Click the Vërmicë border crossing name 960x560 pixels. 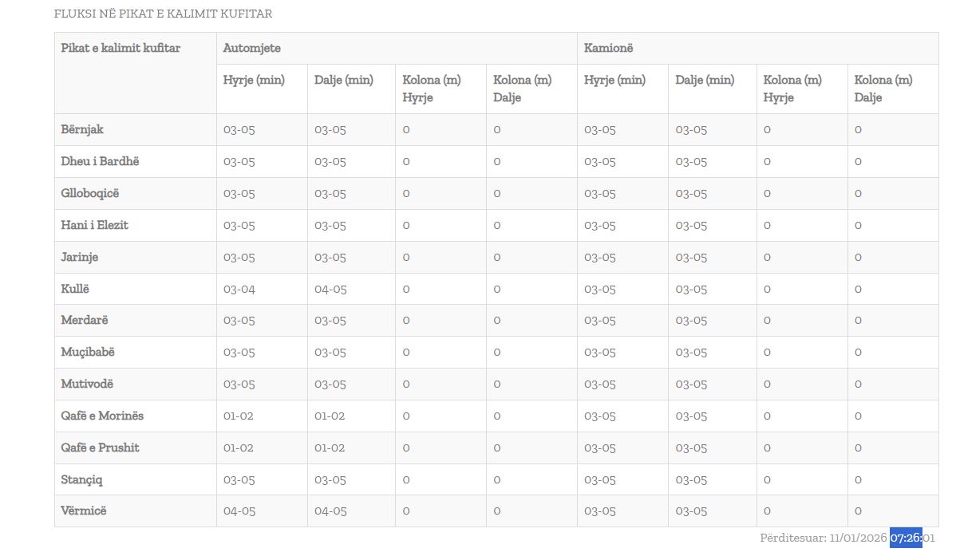click(x=83, y=511)
